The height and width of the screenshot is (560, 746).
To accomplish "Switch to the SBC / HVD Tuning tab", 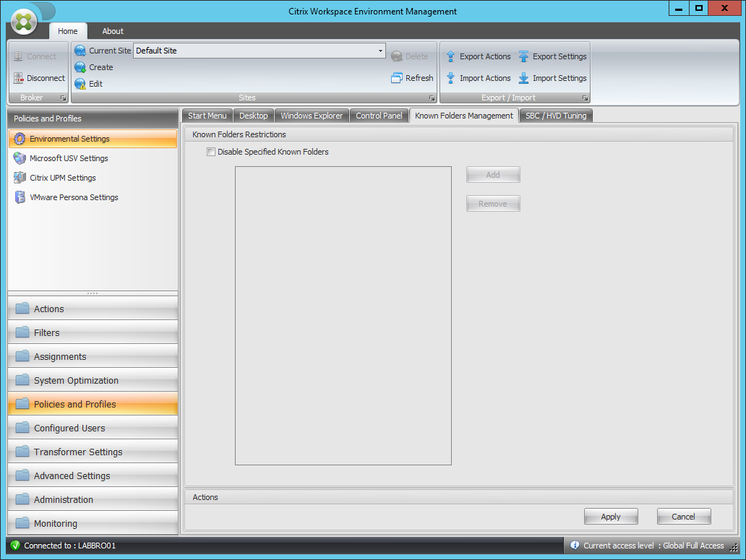I will coord(555,115).
